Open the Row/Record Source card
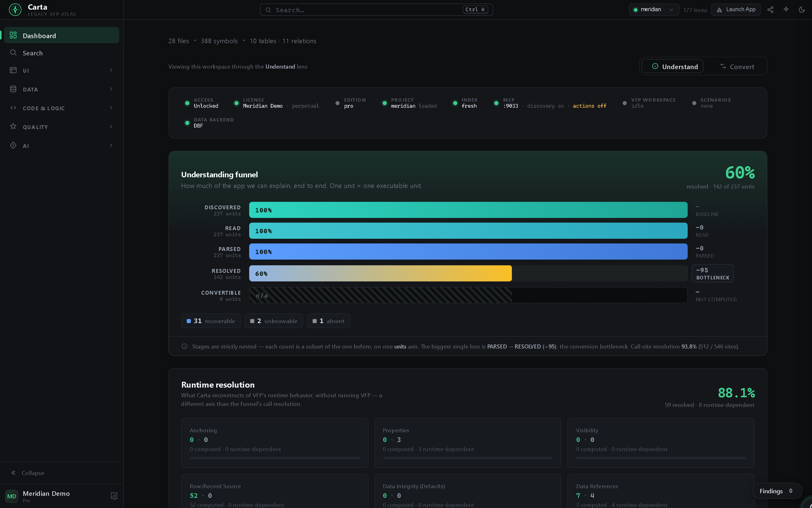Image resolution: width=812 pixels, height=508 pixels. click(275, 491)
